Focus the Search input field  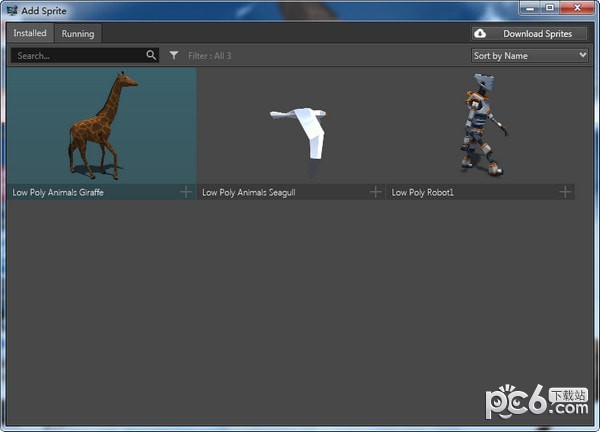[78, 56]
